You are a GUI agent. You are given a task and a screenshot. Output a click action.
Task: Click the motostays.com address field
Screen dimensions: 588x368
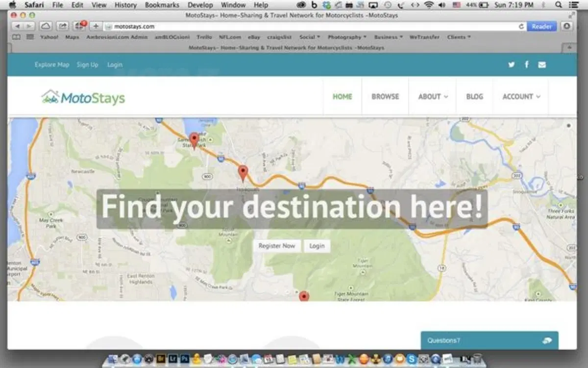click(314, 26)
